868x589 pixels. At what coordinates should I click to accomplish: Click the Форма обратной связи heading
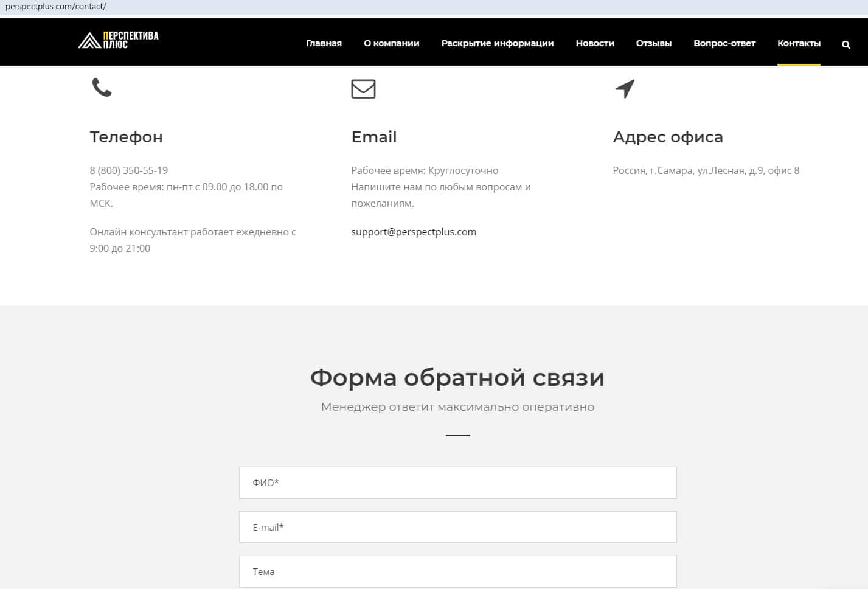click(x=457, y=378)
